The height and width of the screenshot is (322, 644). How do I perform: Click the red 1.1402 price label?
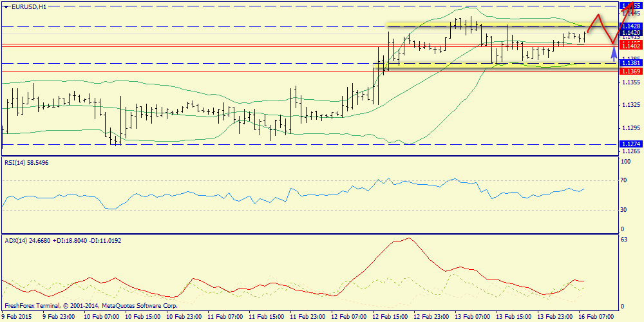631,46
